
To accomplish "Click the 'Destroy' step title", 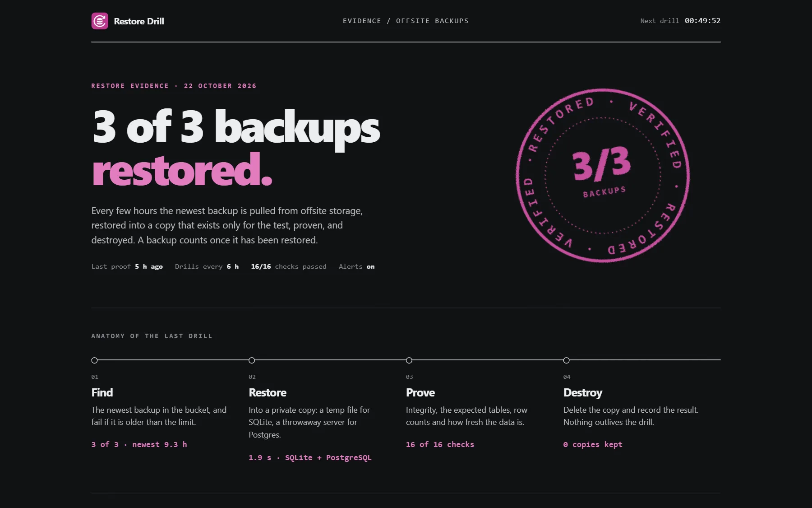I will 583,393.
